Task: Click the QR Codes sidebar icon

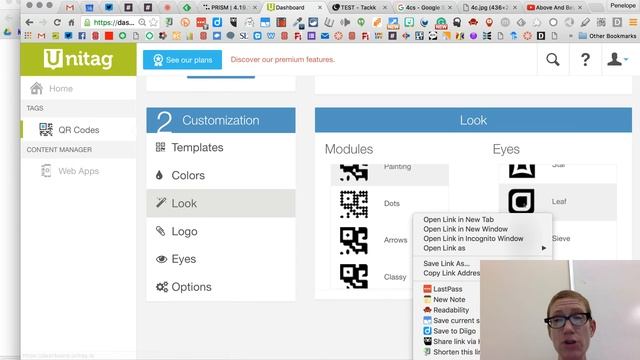Action: pos(46,130)
